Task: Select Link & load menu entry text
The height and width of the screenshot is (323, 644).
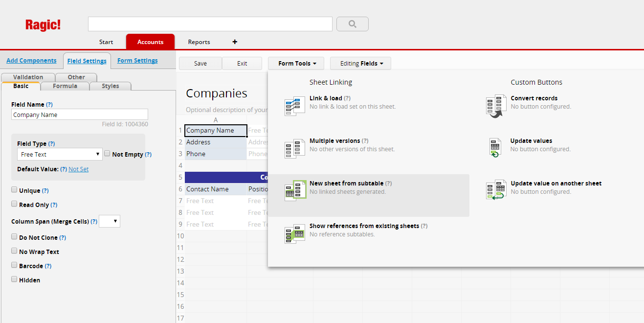Action: tap(326, 98)
